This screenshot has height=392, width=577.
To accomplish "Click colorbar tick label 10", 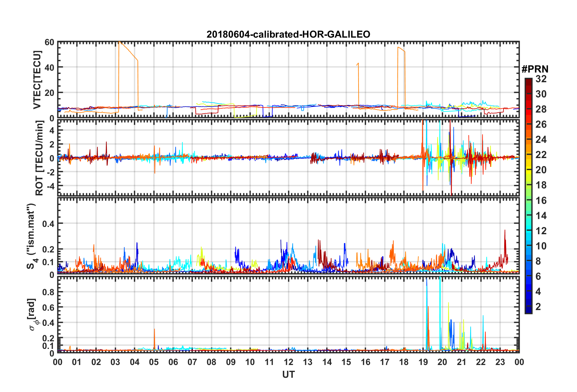I will click(x=541, y=246).
